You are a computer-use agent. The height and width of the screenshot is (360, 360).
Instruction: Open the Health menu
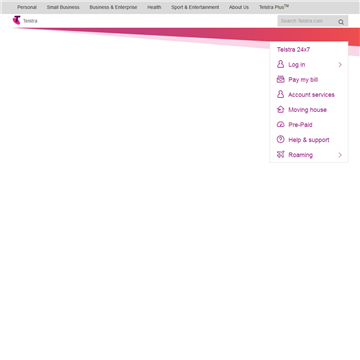tap(154, 7)
